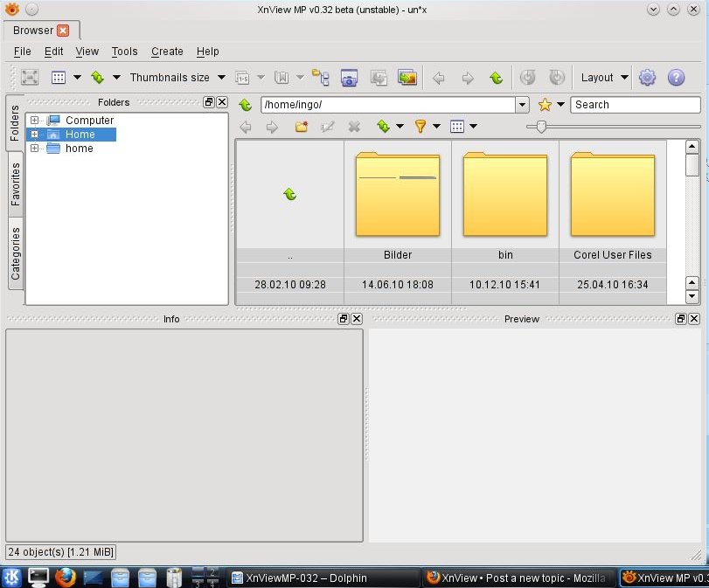The width and height of the screenshot is (709, 588).
Task: Select the Categories vertical side tab
Action: click(16, 253)
